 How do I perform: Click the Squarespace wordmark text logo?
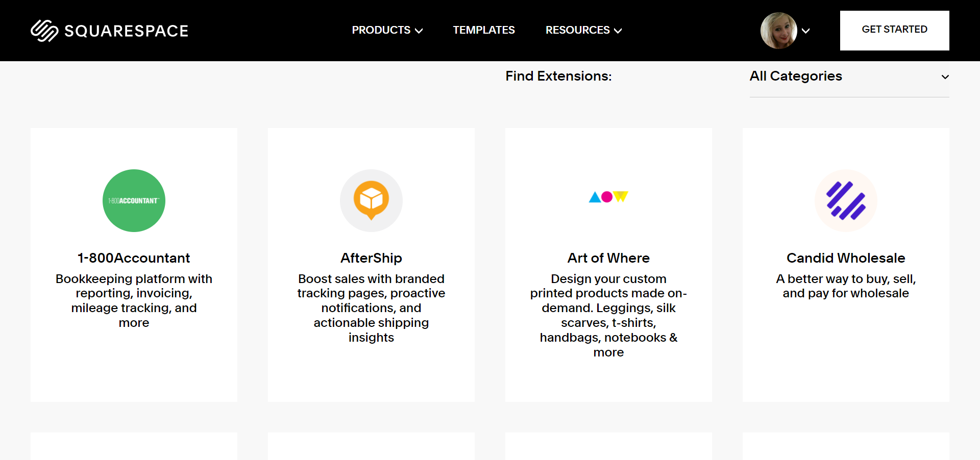point(126,31)
